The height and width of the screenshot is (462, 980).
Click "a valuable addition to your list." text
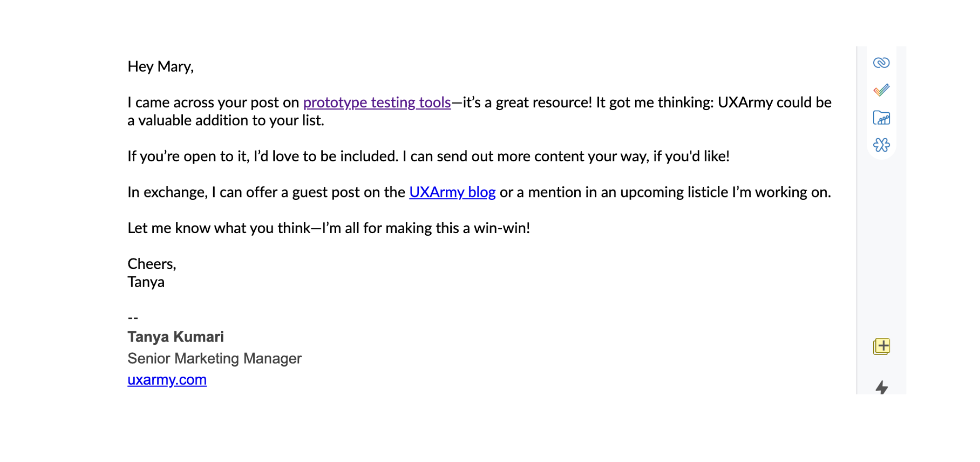click(x=225, y=121)
